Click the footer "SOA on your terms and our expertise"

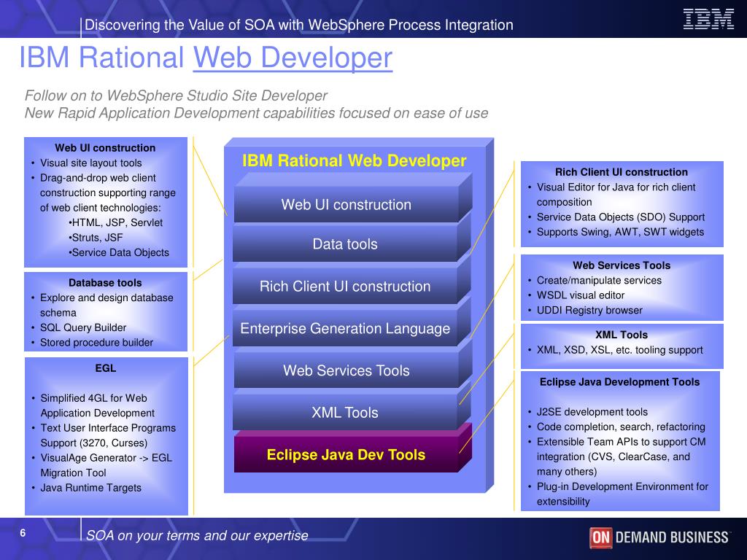[x=197, y=536]
